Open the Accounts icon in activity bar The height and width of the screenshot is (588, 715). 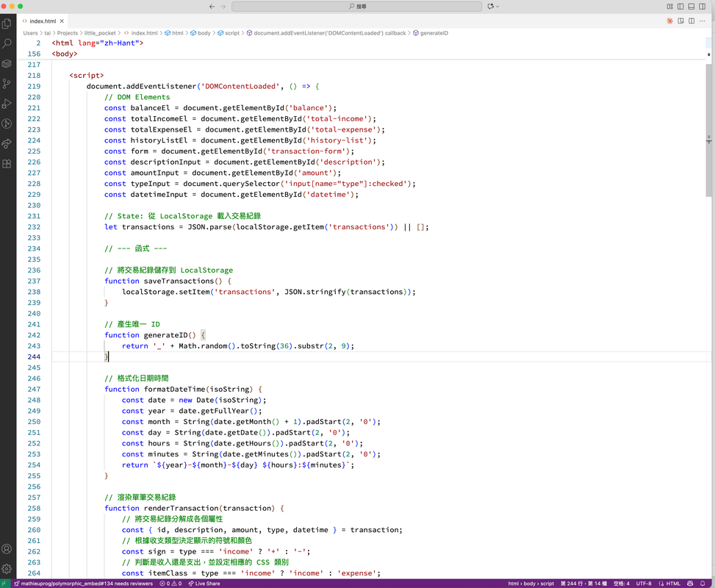pos(7,549)
